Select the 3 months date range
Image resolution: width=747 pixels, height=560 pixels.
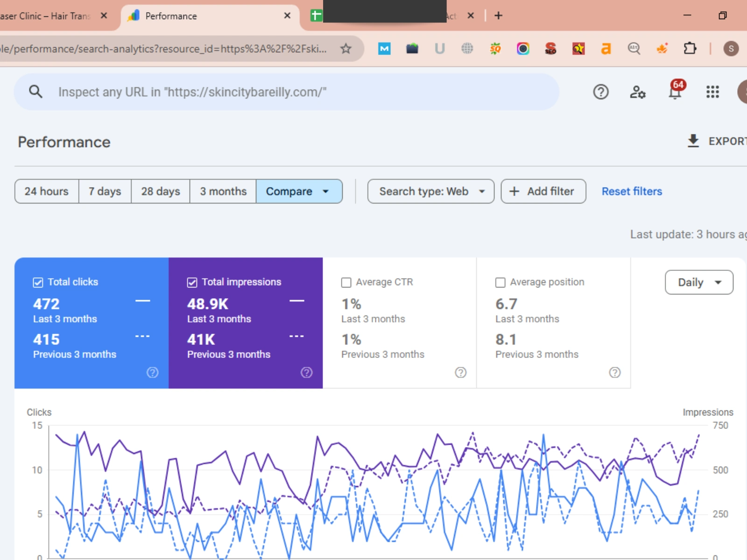coord(223,191)
